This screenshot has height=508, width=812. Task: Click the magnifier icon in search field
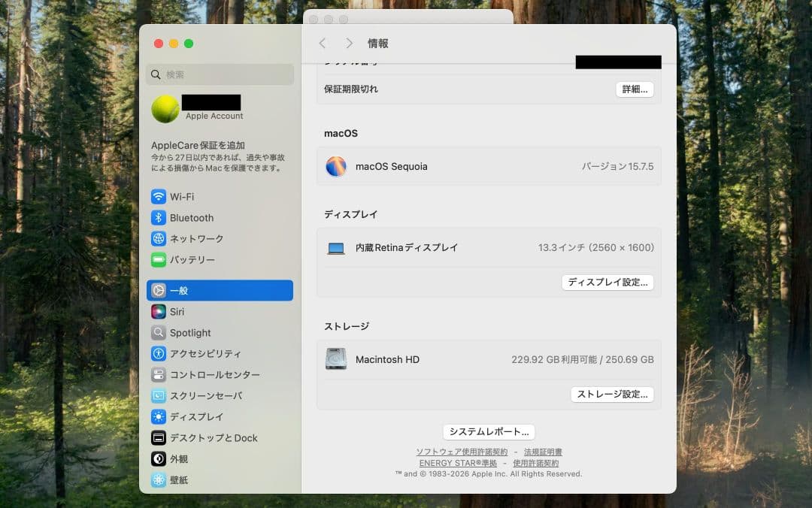point(156,74)
